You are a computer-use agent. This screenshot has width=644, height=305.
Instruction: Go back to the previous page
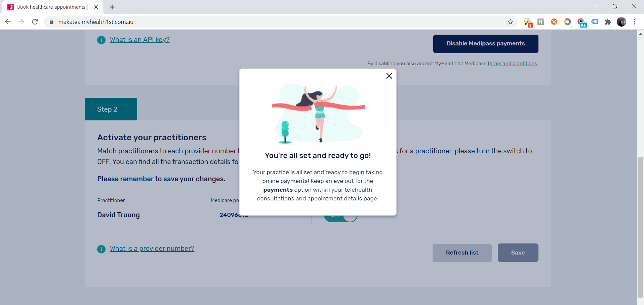(8, 22)
